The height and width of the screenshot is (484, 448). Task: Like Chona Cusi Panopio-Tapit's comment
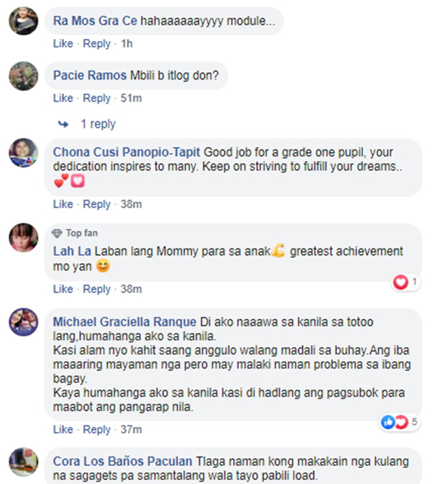click(63, 204)
